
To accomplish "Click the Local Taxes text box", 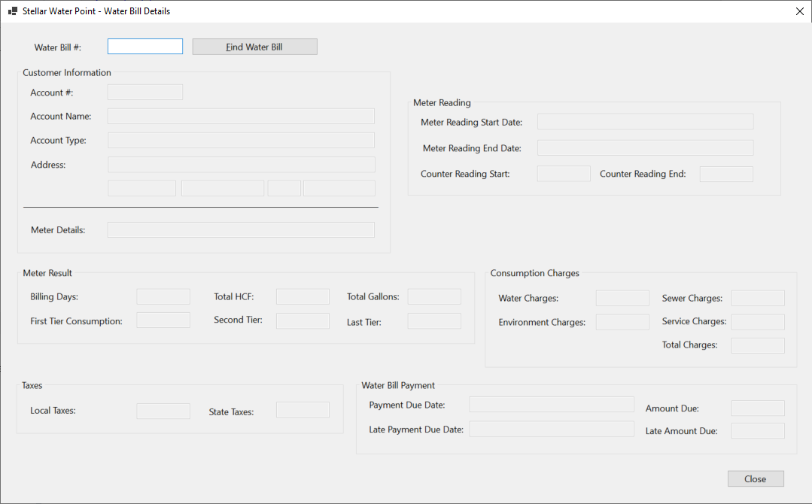I will click(x=163, y=411).
